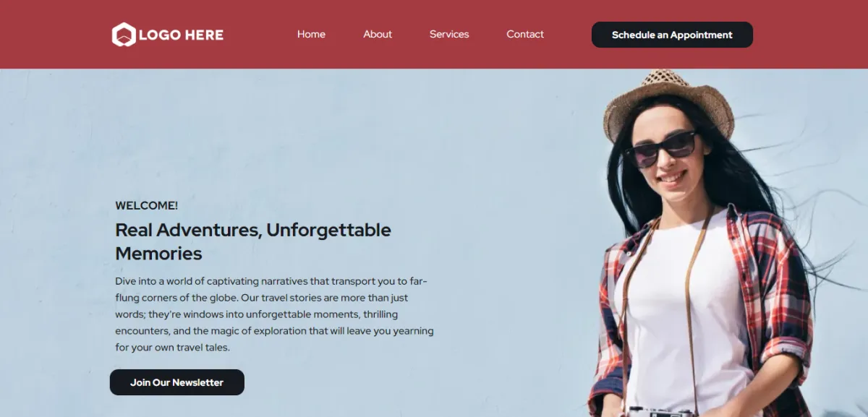Click the LOGO HERE brand text
The height and width of the screenshot is (417, 868).
(x=181, y=35)
